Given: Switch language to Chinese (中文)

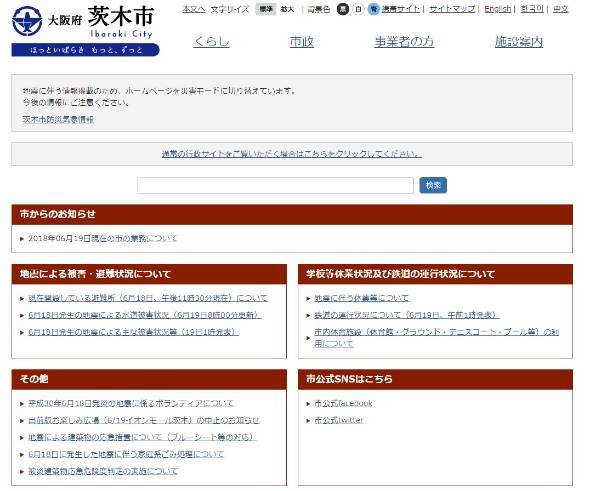Looking at the screenshot, I should point(560,9).
